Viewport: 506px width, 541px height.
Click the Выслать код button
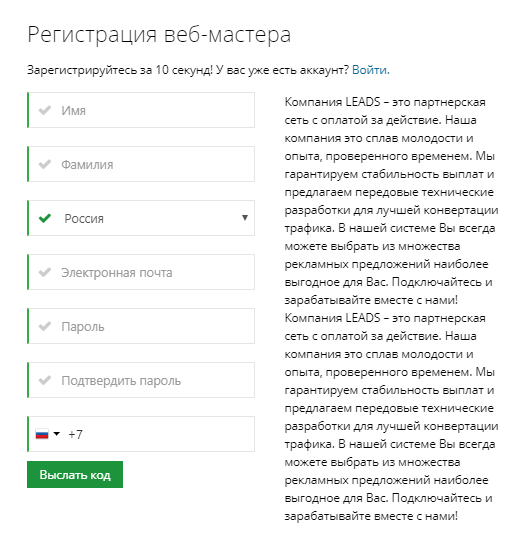(75, 474)
